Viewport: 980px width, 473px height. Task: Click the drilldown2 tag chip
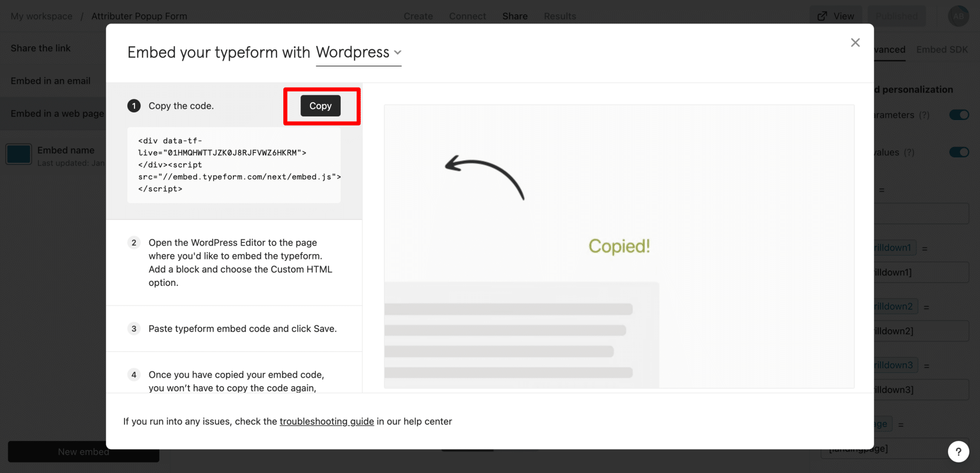tap(896, 306)
